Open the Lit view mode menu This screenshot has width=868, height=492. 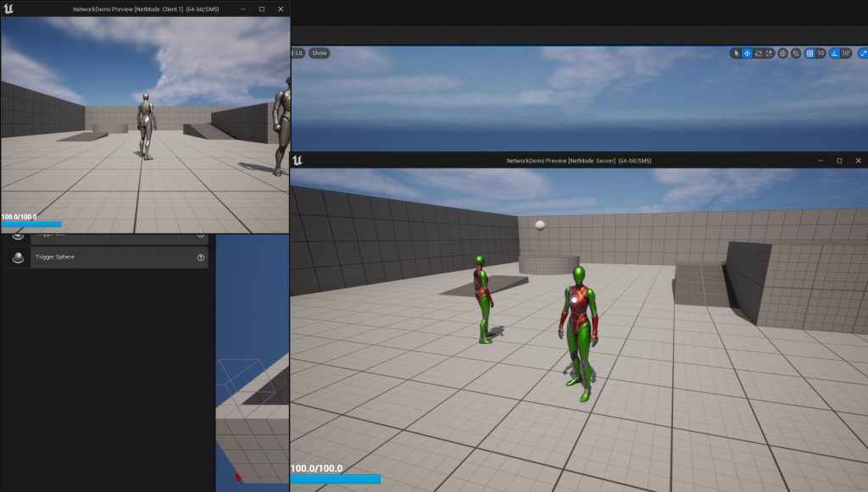(298, 53)
